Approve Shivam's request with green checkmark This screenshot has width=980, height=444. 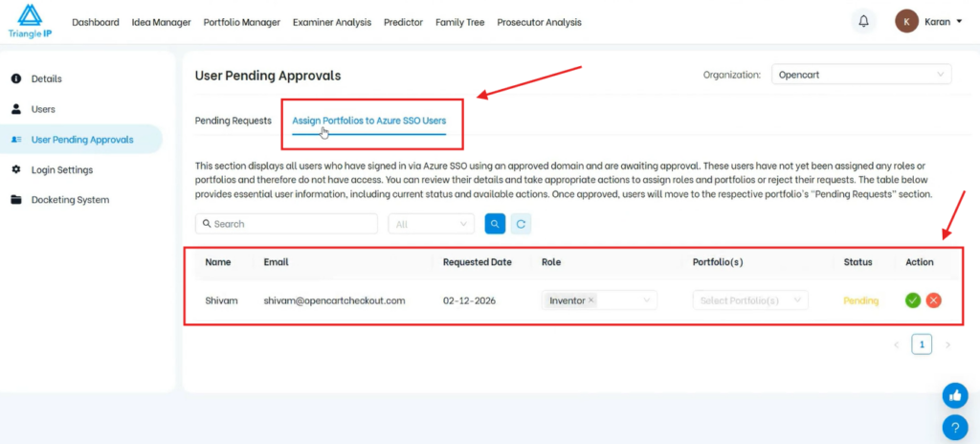tap(913, 300)
